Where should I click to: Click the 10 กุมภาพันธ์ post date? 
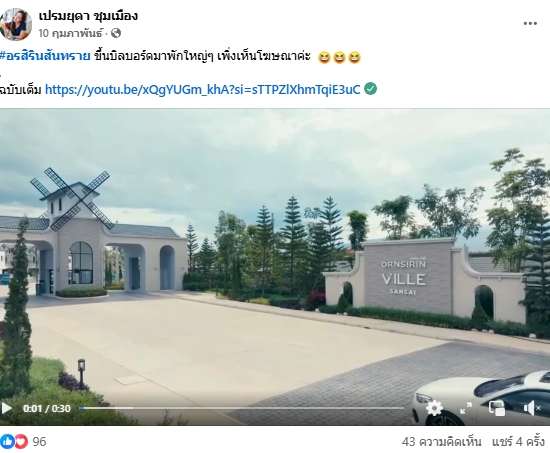click(70, 33)
